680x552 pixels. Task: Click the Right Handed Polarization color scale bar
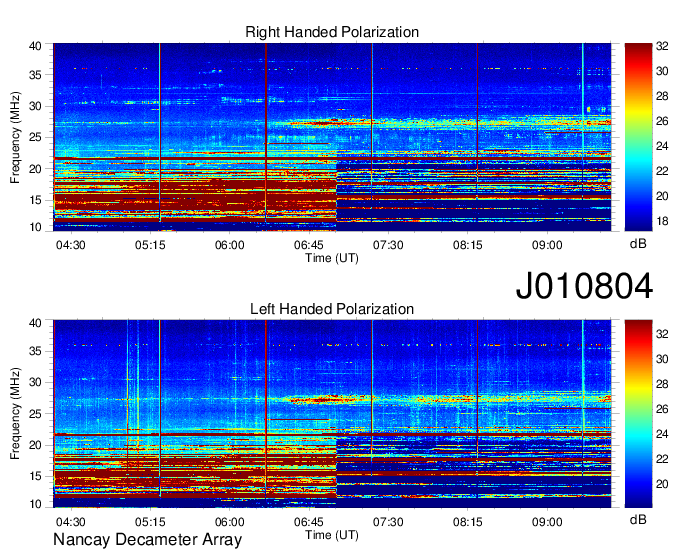[638, 137]
